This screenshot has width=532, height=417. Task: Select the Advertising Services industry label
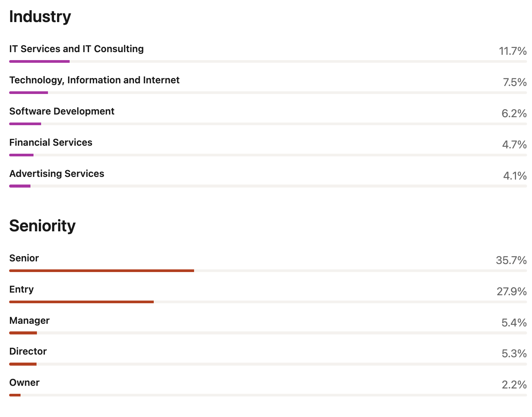click(x=57, y=173)
